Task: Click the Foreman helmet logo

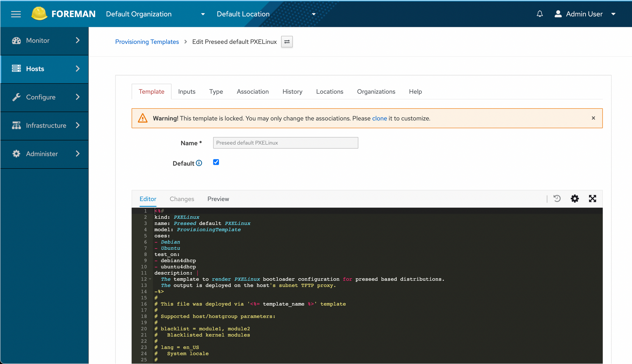Action: 39,14
